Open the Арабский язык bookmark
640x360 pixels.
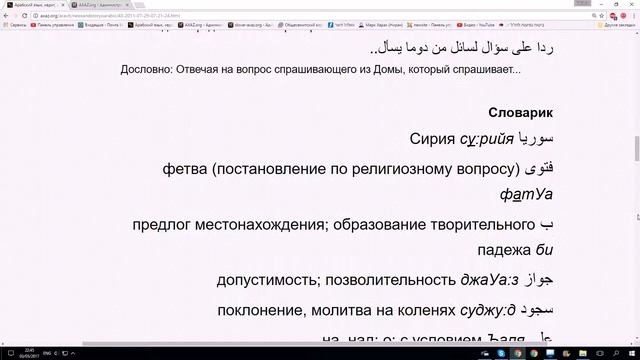(x=150, y=25)
